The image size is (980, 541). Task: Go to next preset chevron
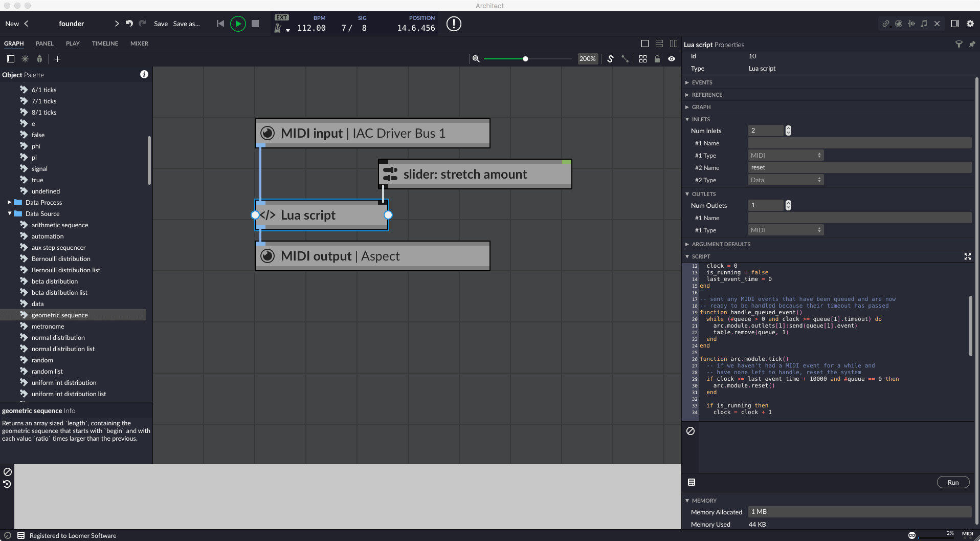117,24
